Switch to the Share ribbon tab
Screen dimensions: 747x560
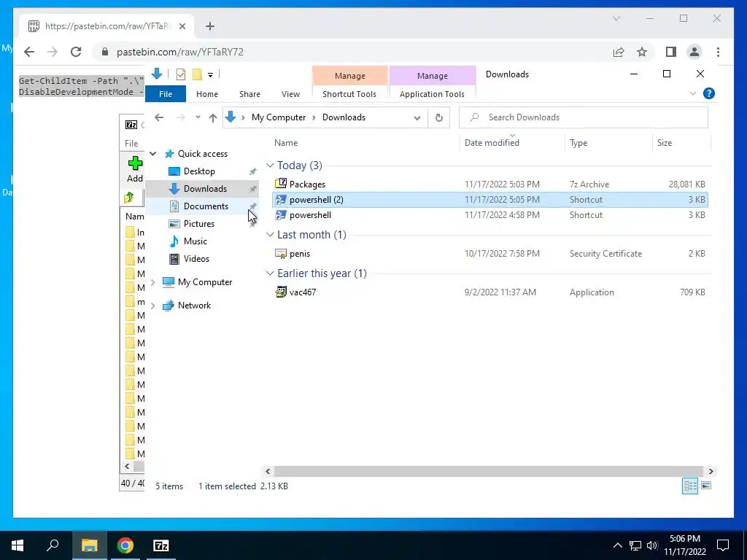(249, 94)
